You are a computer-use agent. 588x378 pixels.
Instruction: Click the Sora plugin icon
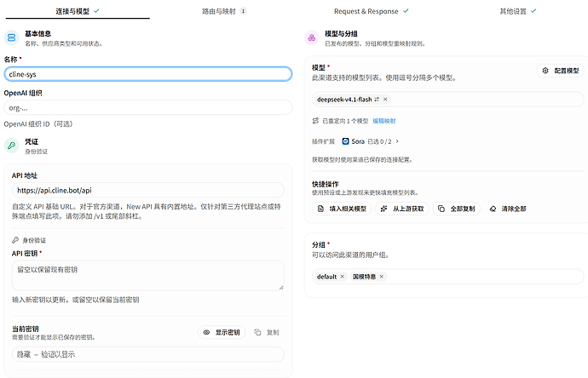[345, 141]
